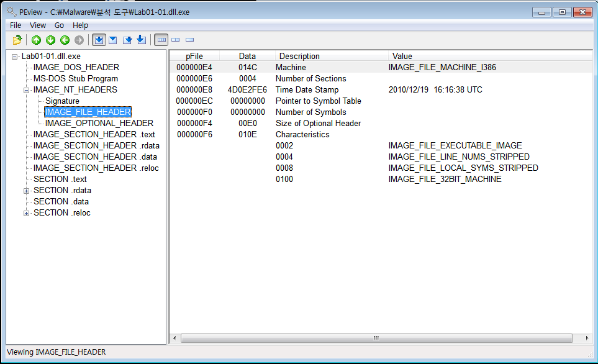Open the File menu
Screen dimensions: 598x364
tap(16, 25)
